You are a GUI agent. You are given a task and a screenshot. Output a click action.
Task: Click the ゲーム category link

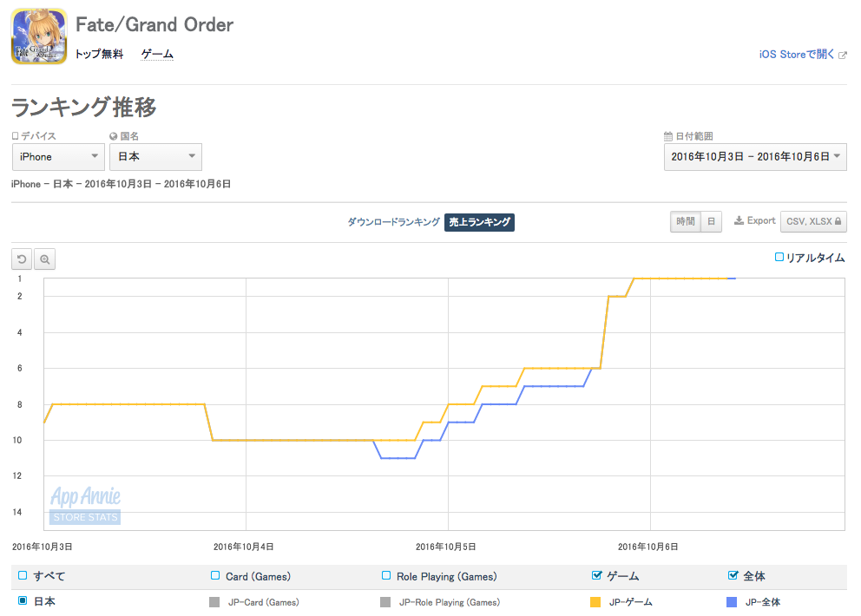157,54
